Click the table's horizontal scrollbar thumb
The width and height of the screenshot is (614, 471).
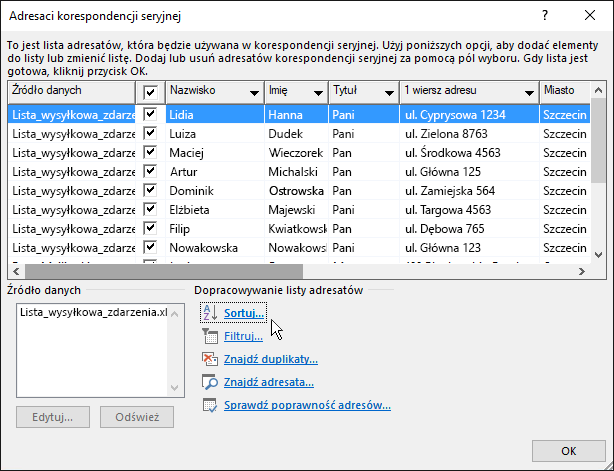(164, 271)
